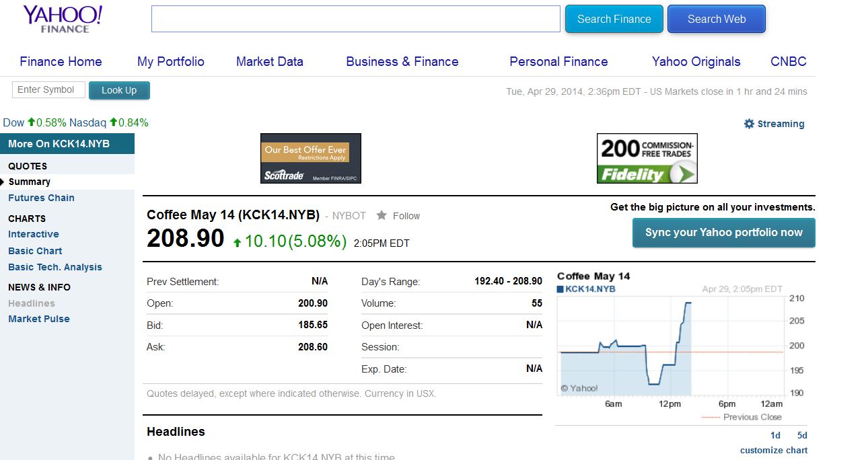Open Basic Tech. Analysis chart link
868x460 pixels.
click(55, 267)
